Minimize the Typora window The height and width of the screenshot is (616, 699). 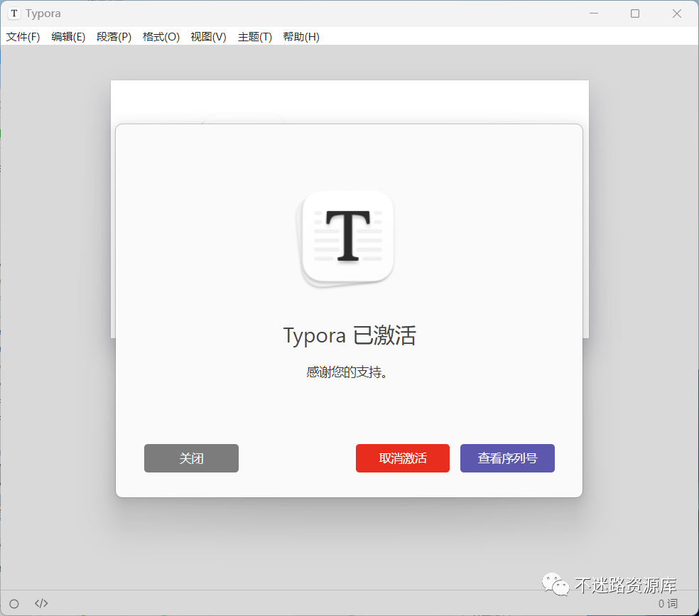point(594,13)
